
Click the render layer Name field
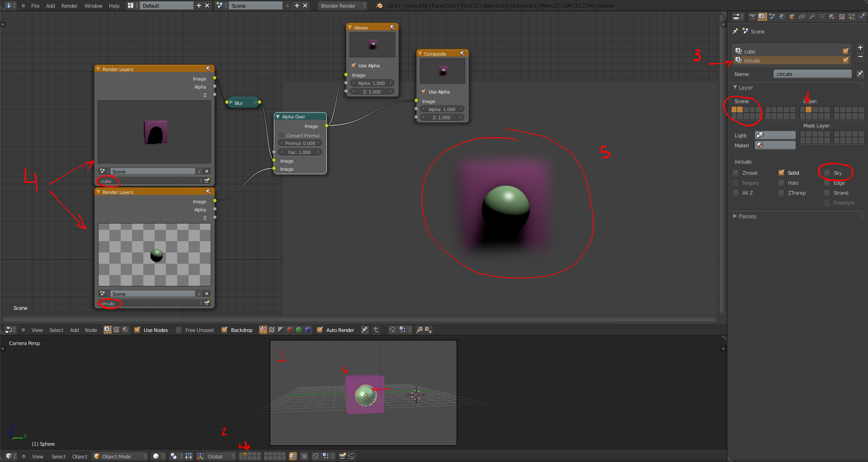(812, 74)
